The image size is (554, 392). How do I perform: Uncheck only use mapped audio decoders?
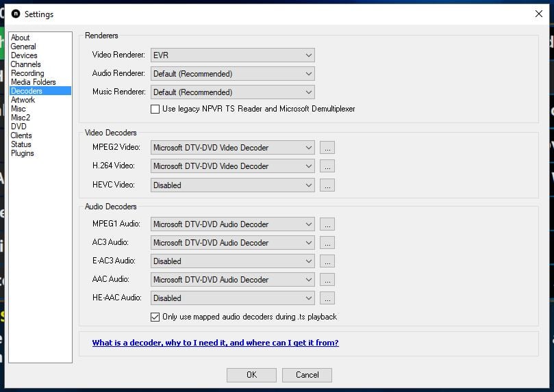[x=155, y=317]
